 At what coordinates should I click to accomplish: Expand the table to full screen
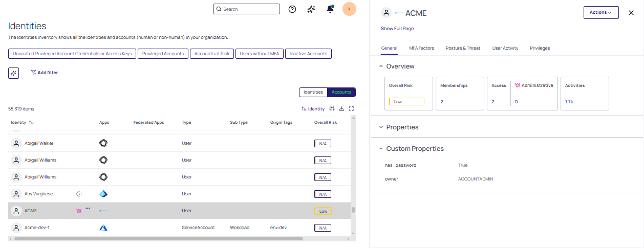pyautogui.click(x=351, y=108)
